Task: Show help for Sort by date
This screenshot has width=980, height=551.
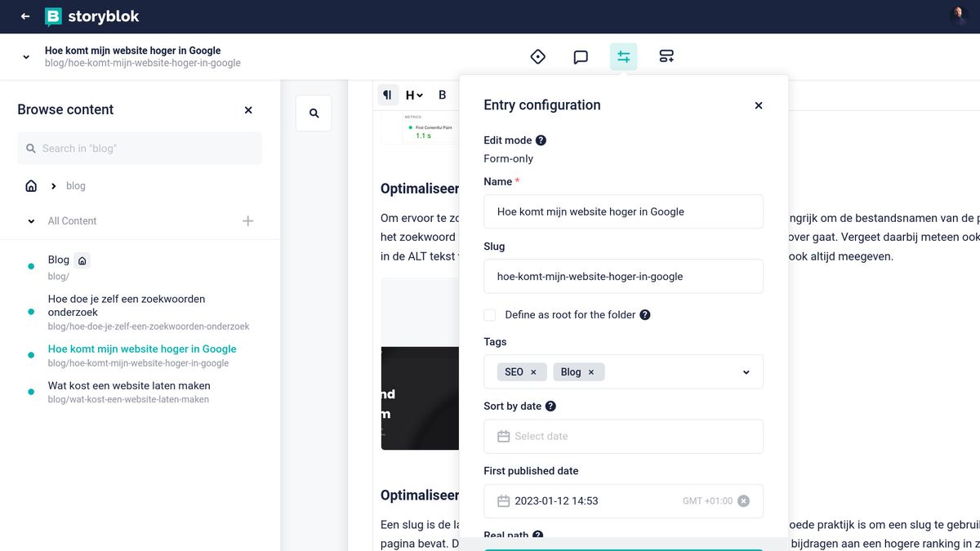Action: [550, 407]
